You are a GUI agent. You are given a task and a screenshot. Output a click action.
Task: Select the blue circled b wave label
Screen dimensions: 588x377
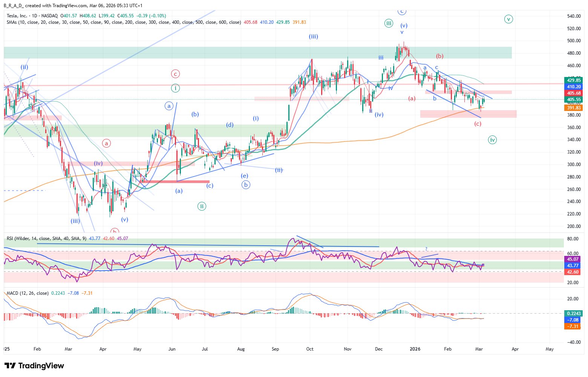pyautogui.click(x=246, y=185)
